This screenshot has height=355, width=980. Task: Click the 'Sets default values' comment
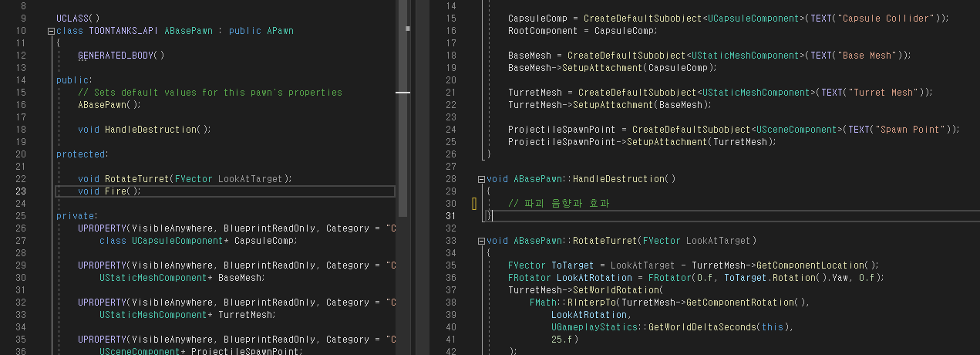pyautogui.click(x=210, y=93)
